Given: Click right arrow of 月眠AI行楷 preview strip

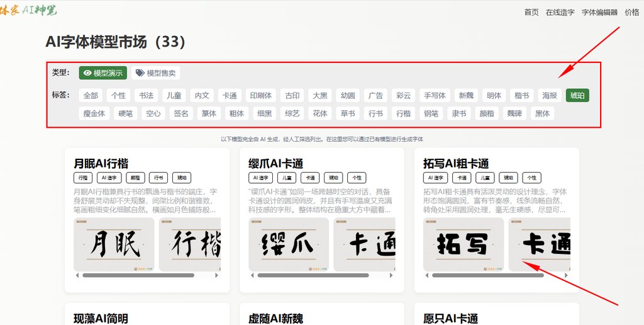Looking at the screenshot, I should pyautogui.click(x=217, y=275).
